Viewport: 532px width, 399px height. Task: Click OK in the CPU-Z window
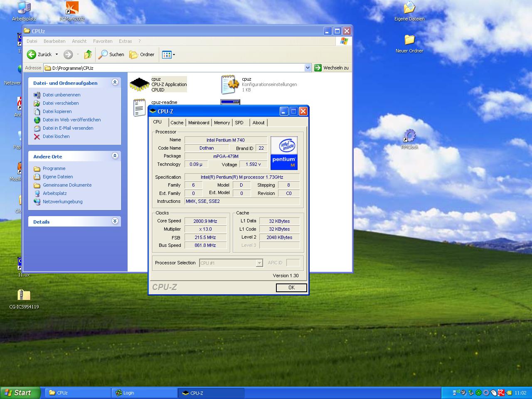tap(291, 288)
